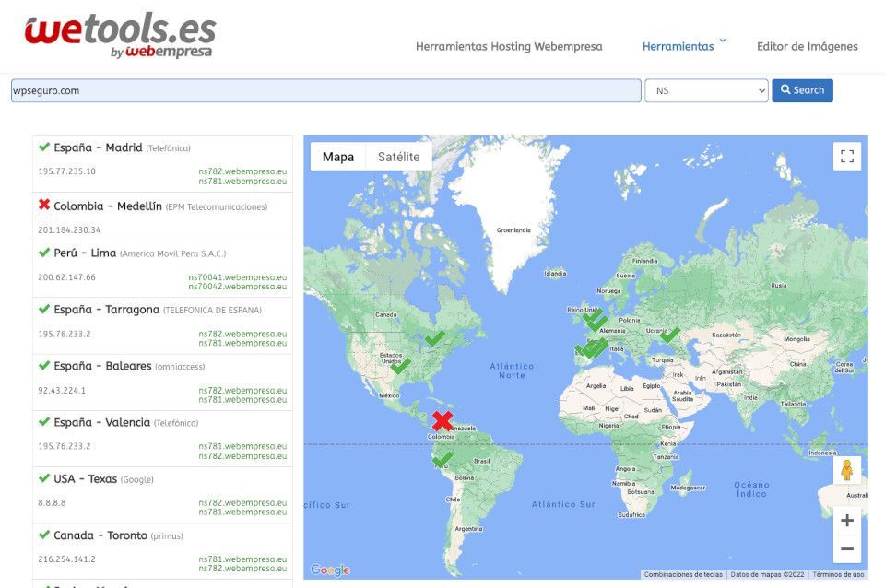Click the green check marker near Toronto
Image resolution: width=885 pixels, height=588 pixels.
(x=435, y=338)
